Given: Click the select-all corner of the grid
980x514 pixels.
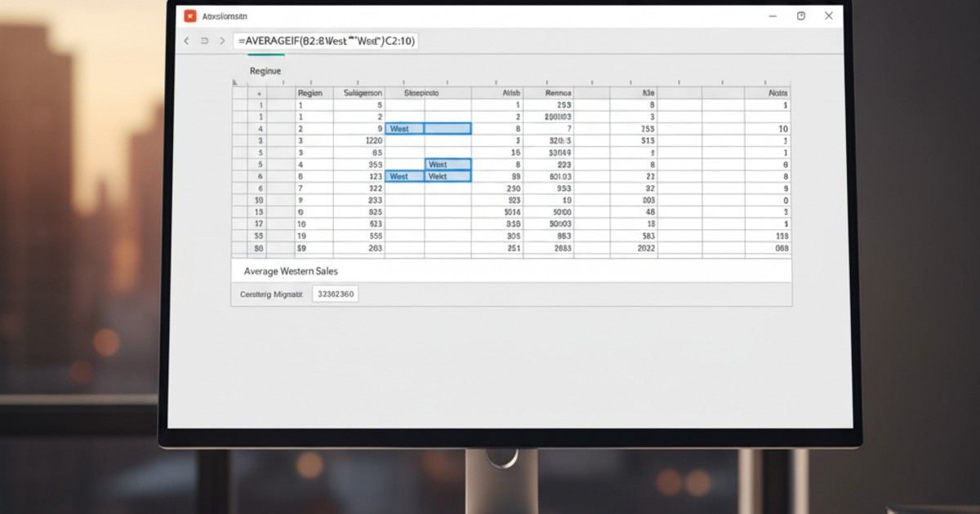Looking at the screenshot, I should pos(235,82).
